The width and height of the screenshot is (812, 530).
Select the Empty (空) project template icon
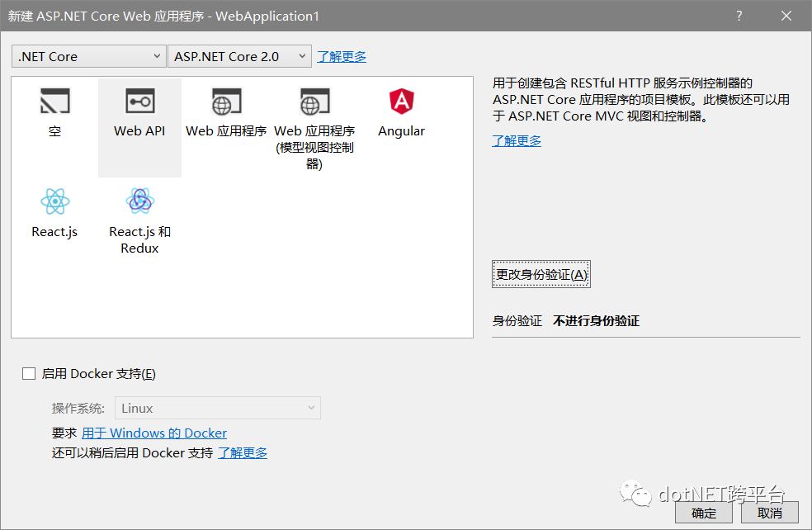coord(55,101)
